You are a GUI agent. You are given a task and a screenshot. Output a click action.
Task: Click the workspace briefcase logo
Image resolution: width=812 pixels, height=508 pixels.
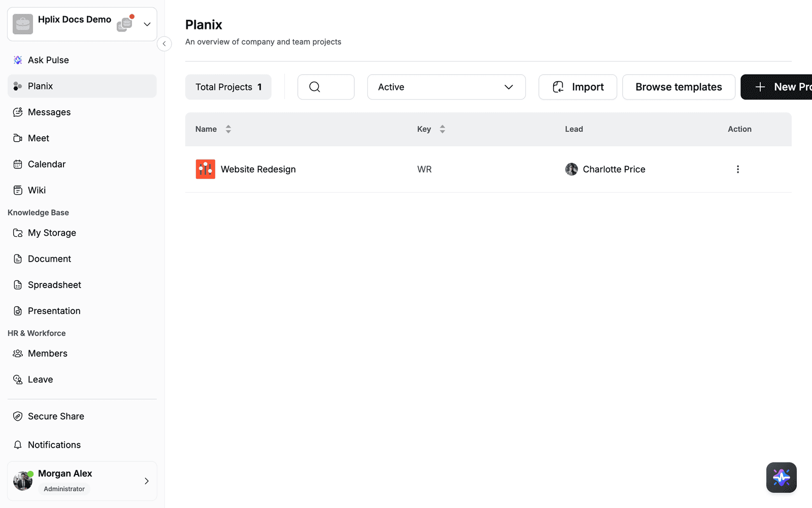pos(23,24)
